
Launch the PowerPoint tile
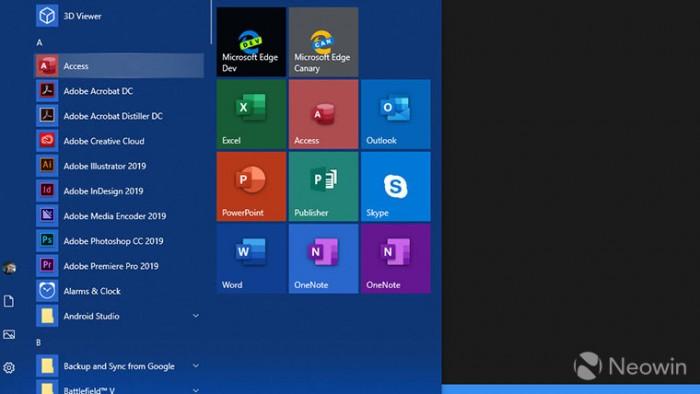click(251, 186)
